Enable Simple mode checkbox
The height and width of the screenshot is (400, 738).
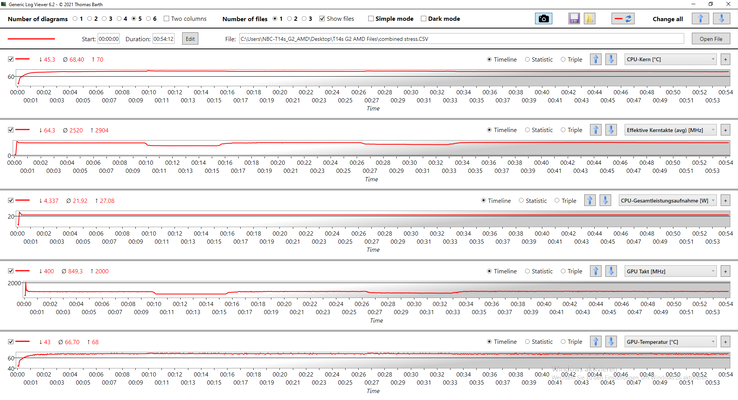(371, 19)
